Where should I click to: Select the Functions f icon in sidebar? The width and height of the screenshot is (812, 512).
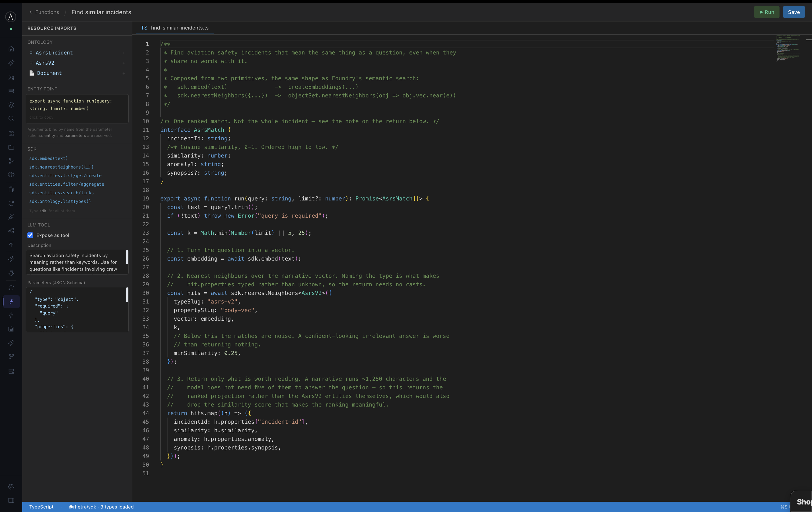click(x=11, y=301)
